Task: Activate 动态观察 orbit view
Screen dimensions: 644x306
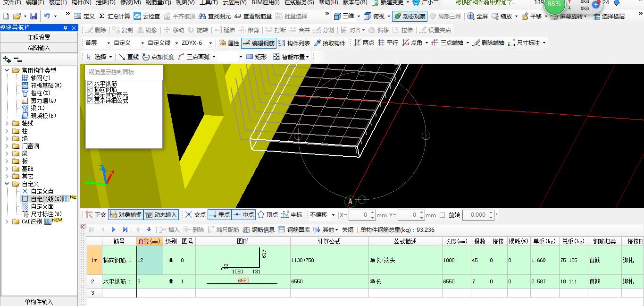Action: click(410, 16)
